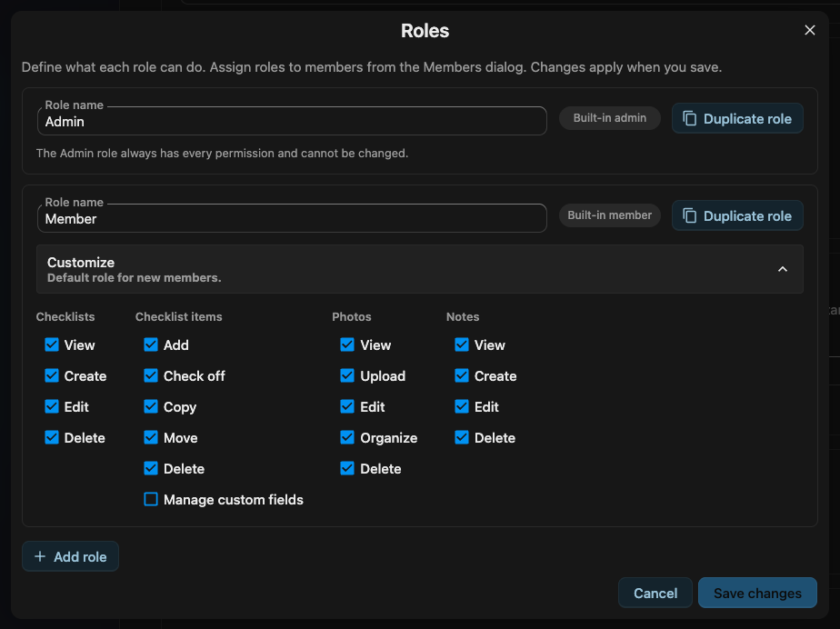Uncheck Checklist items Delete permission
This screenshot has width=840, height=629.
pos(151,469)
